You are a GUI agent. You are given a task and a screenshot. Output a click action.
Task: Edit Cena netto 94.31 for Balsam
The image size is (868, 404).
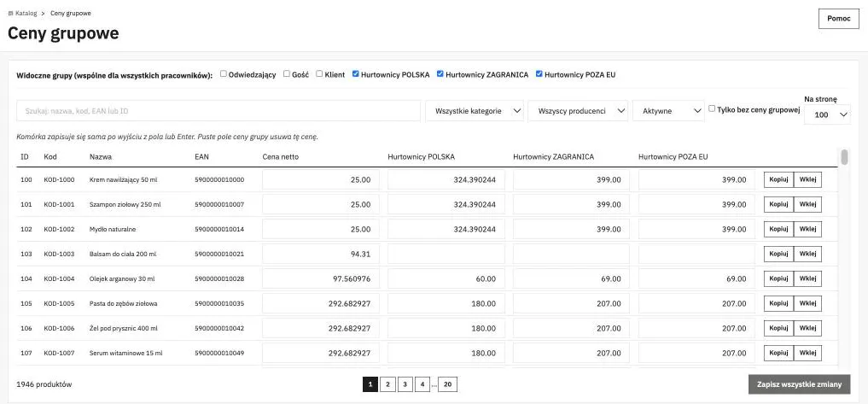[321, 254]
